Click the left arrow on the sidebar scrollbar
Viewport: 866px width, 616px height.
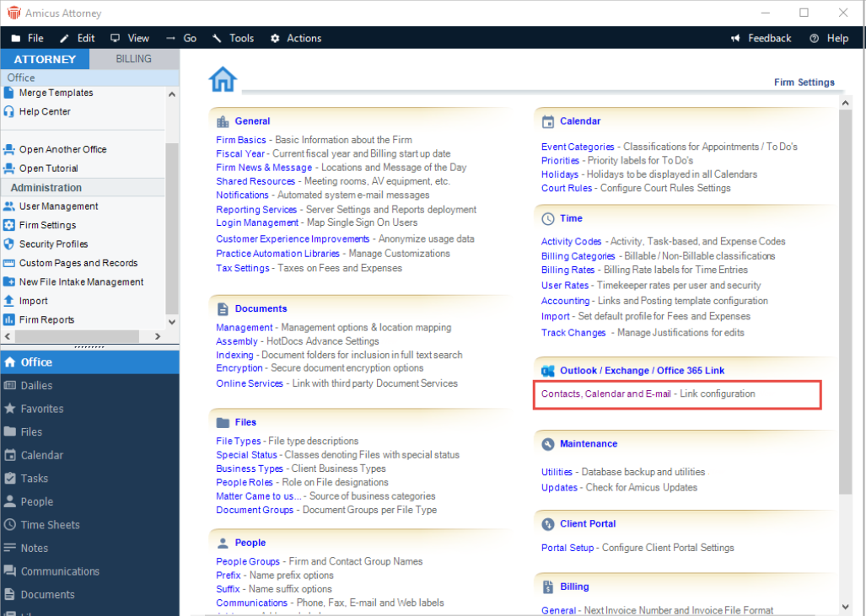click(7, 336)
